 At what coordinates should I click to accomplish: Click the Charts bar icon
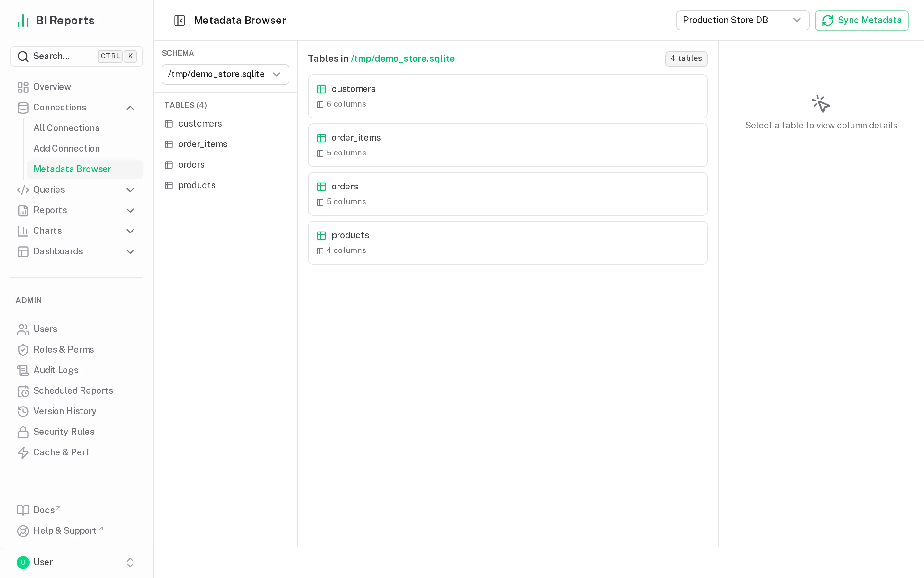[23, 231]
